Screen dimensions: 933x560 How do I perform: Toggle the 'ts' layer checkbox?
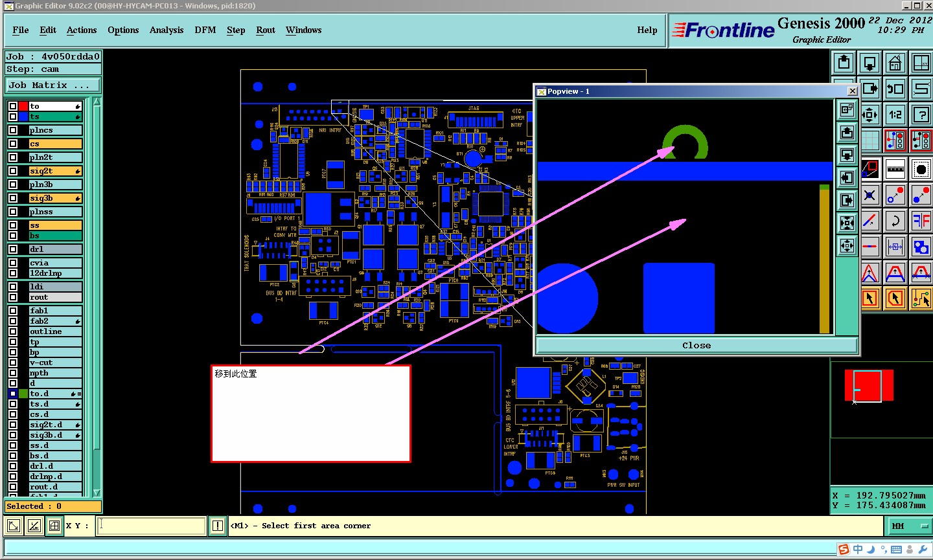coord(13,117)
